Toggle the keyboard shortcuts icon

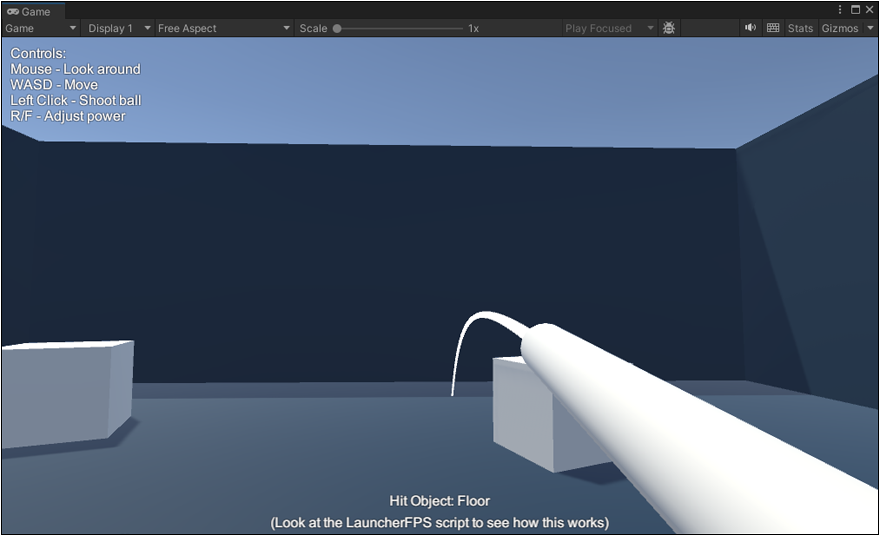[773, 28]
